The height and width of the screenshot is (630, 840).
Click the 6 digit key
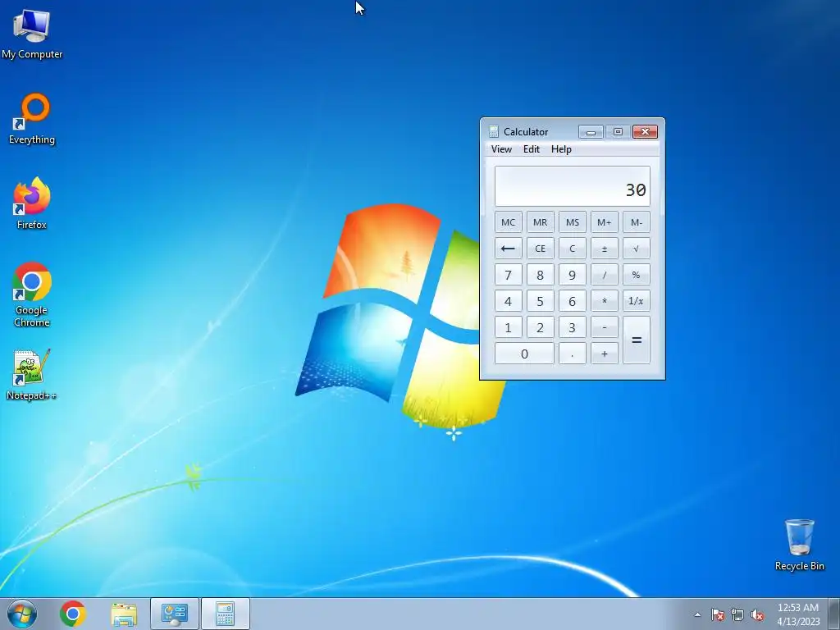(572, 301)
